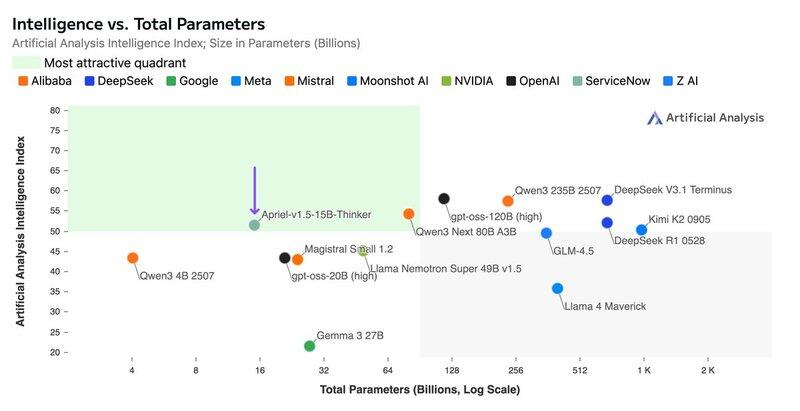
Task: Select the Llama 4 Maverick data point
Action: click(557, 288)
